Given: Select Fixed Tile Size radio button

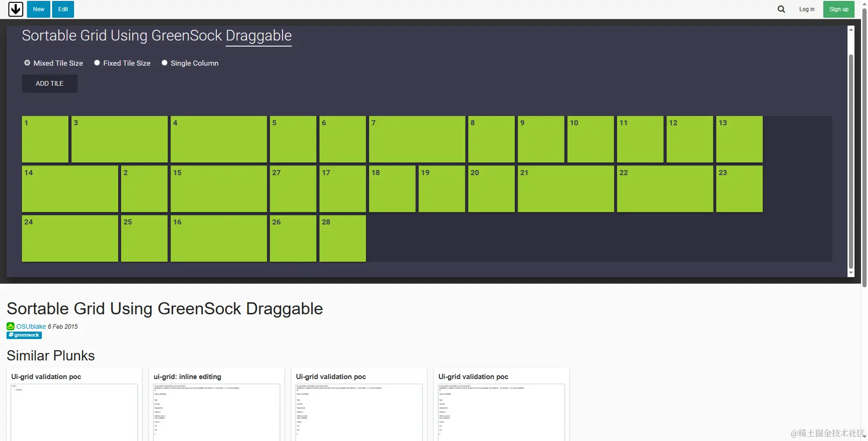Looking at the screenshot, I should click(97, 63).
